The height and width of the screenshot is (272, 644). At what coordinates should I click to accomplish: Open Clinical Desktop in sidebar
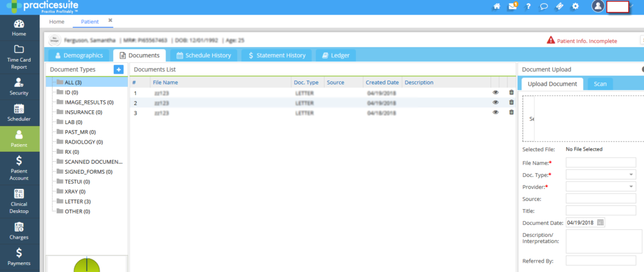click(19, 201)
